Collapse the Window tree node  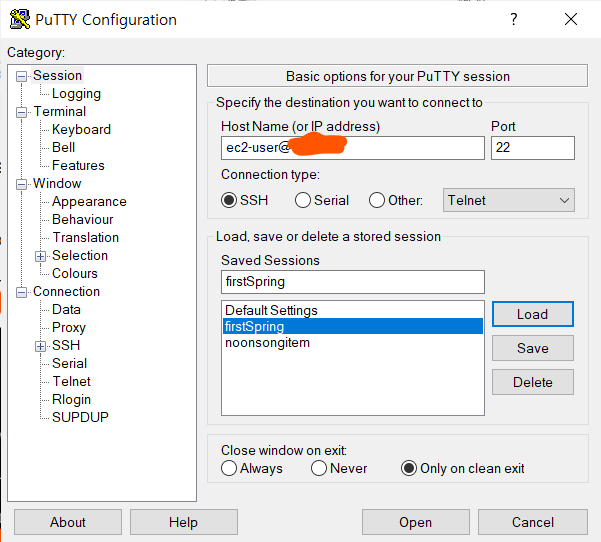pos(21,184)
